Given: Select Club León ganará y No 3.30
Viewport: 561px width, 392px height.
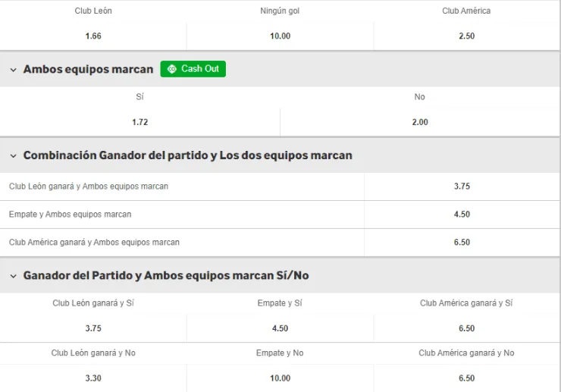Looking at the screenshot, I should click(x=93, y=378).
